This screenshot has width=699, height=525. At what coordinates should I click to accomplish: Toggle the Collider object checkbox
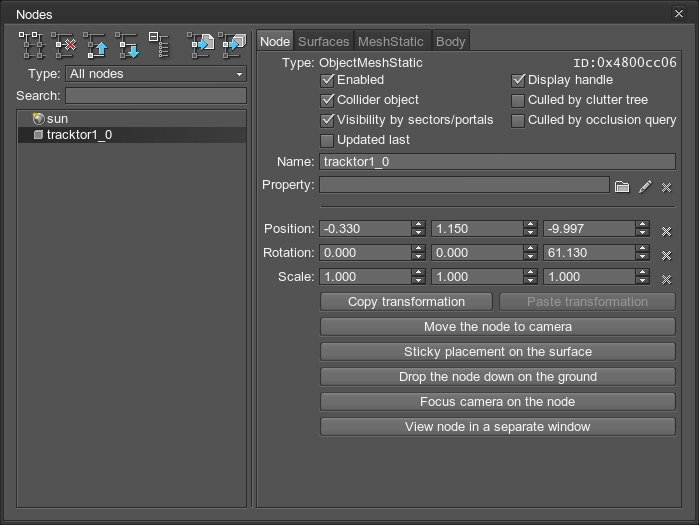click(x=327, y=100)
